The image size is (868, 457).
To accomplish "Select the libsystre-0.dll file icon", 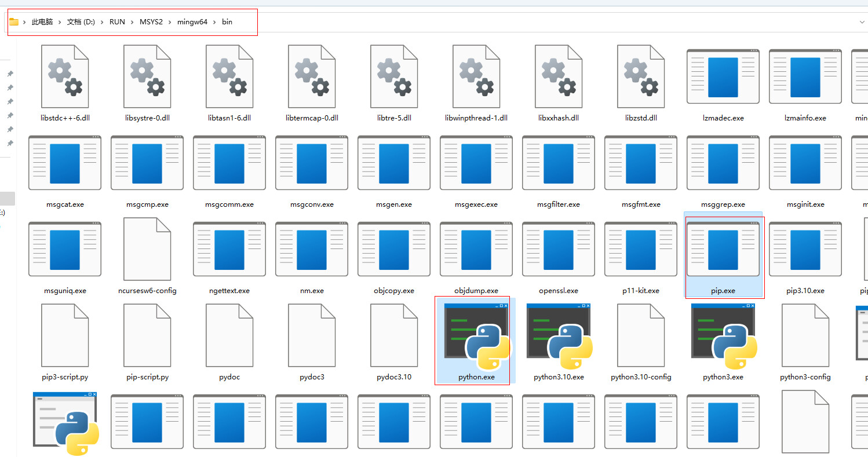I will click(147, 76).
